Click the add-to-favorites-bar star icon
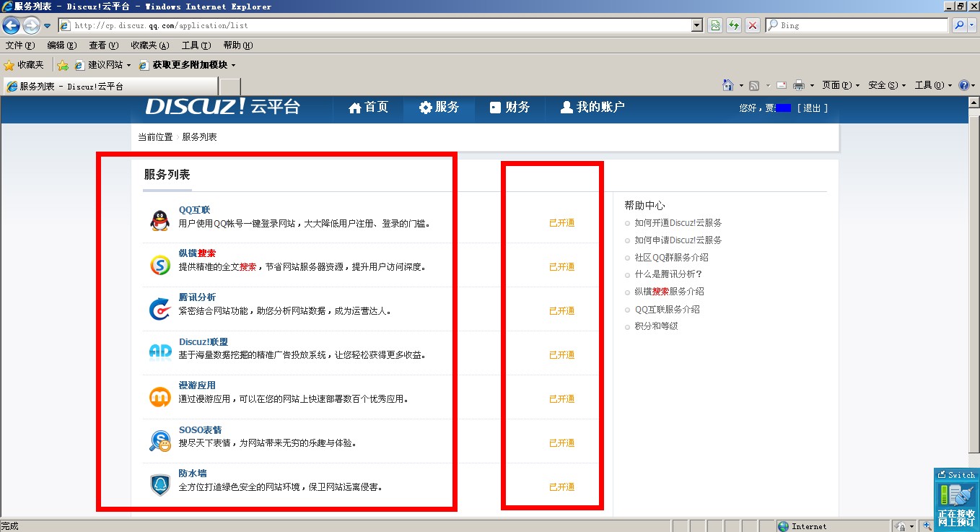 pyautogui.click(x=63, y=65)
